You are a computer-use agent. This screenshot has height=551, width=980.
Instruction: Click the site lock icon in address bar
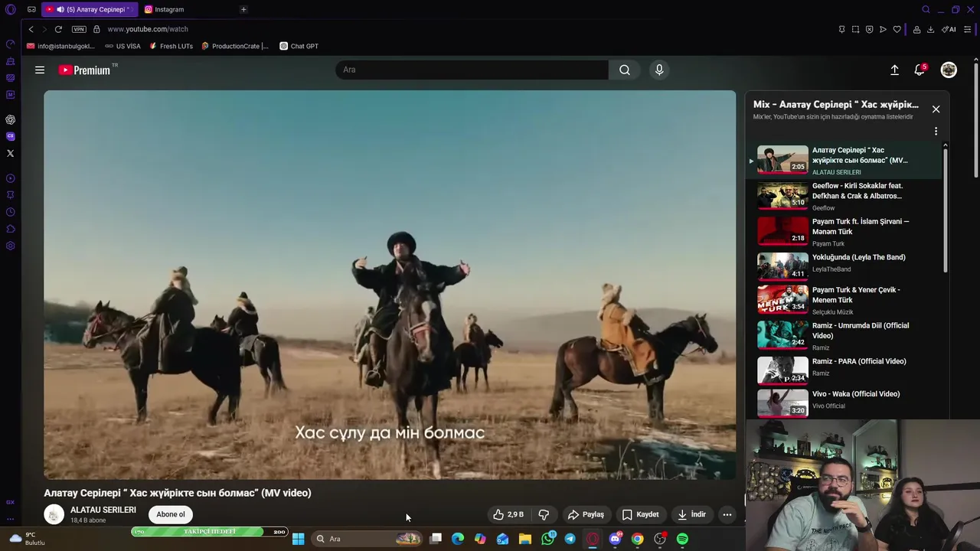click(x=96, y=29)
